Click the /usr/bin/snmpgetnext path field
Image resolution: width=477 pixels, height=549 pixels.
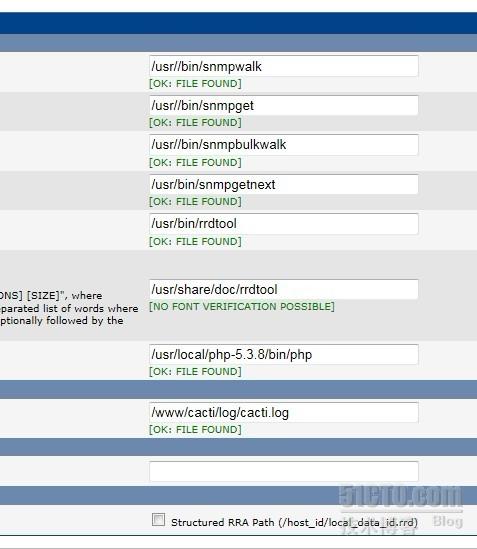tap(284, 184)
